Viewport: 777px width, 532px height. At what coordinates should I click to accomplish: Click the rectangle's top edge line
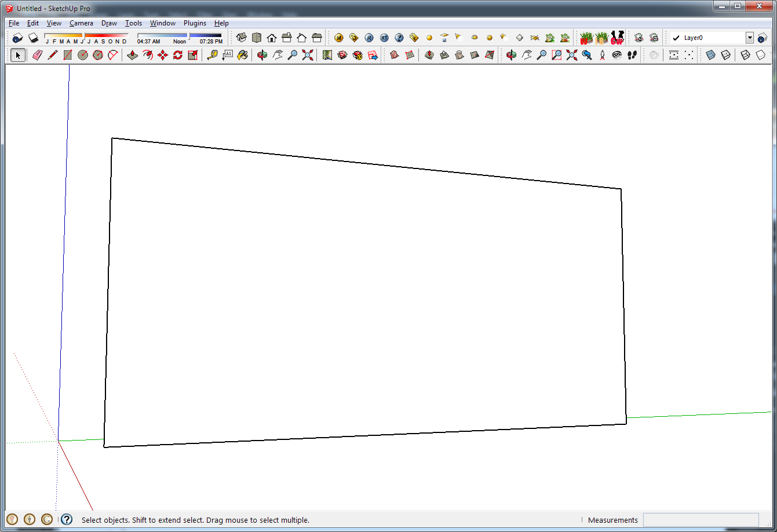(x=366, y=163)
